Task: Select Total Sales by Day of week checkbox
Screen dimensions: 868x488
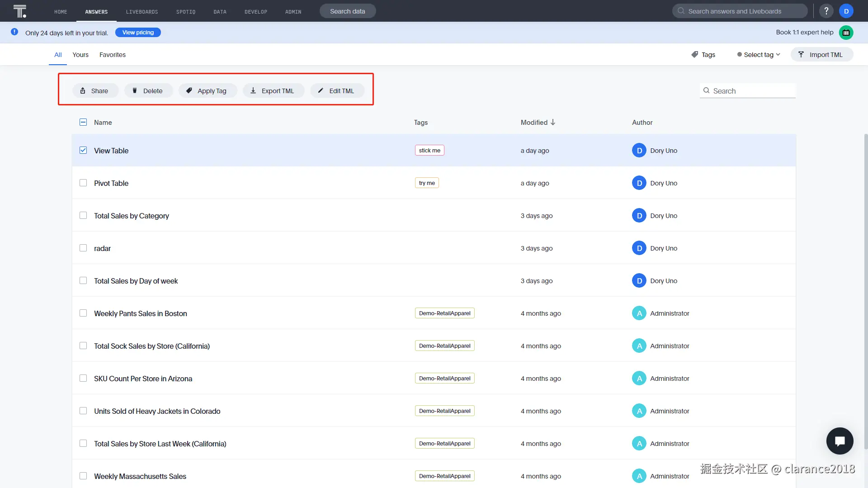Action: (x=83, y=280)
